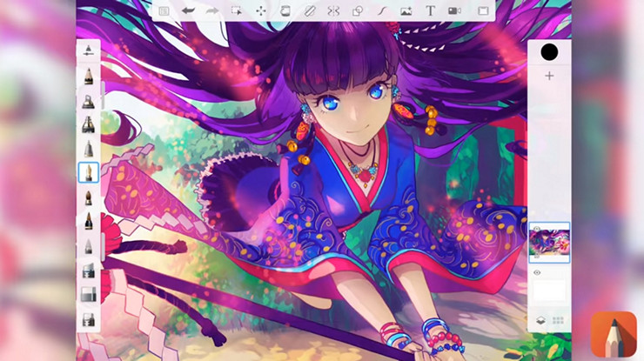Open the Time-lapse recording camera
Image resolution: width=644 pixels, height=361 pixels.
454,11
